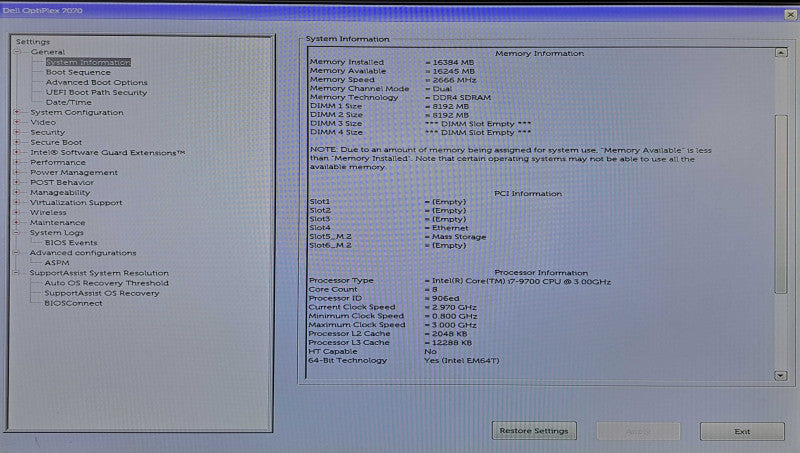The image size is (800, 453).
Task: Expand the Security settings node
Action: pyautogui.click(x=17, y=132)
